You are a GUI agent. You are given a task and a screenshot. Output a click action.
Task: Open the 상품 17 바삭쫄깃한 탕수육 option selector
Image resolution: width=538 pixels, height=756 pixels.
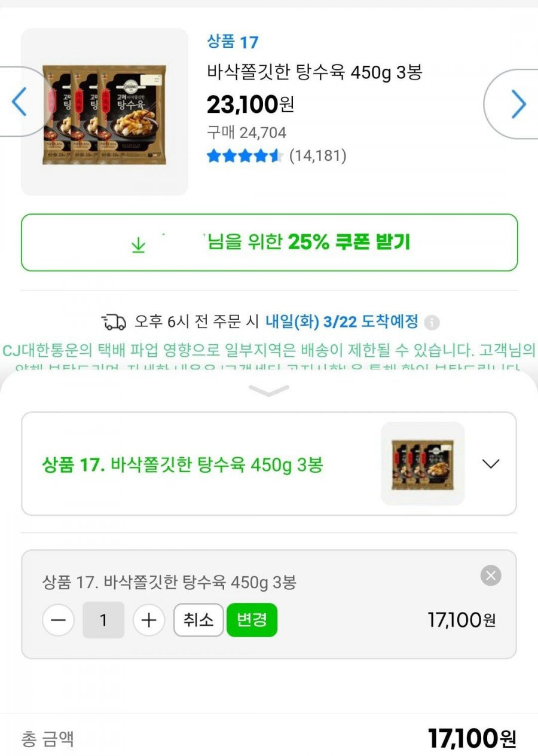click(x=269, y=464)
